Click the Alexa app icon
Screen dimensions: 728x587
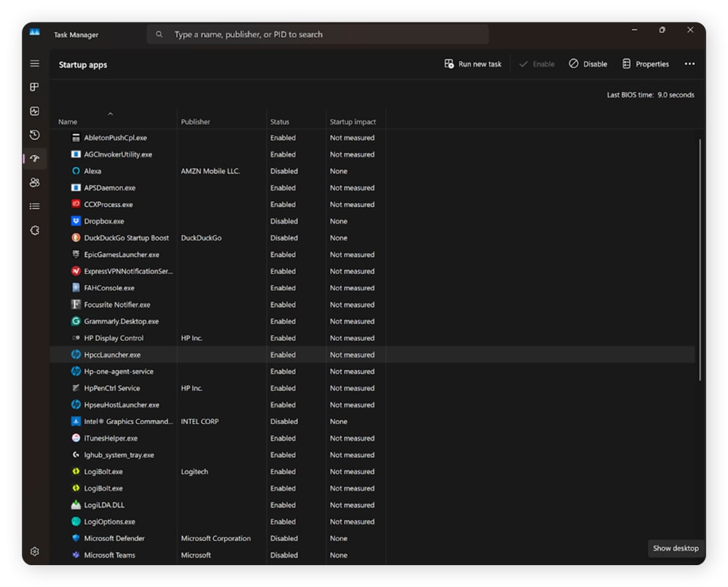(x=76, y=171)
